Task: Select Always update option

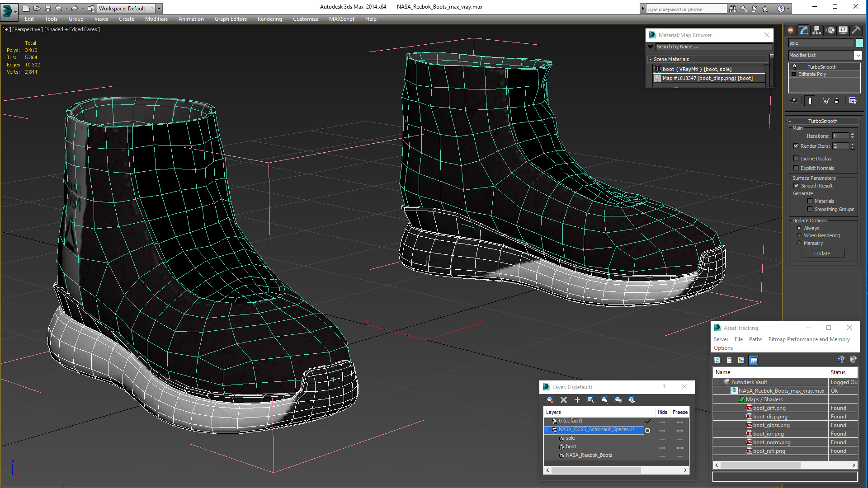Action: pos(799,228)
